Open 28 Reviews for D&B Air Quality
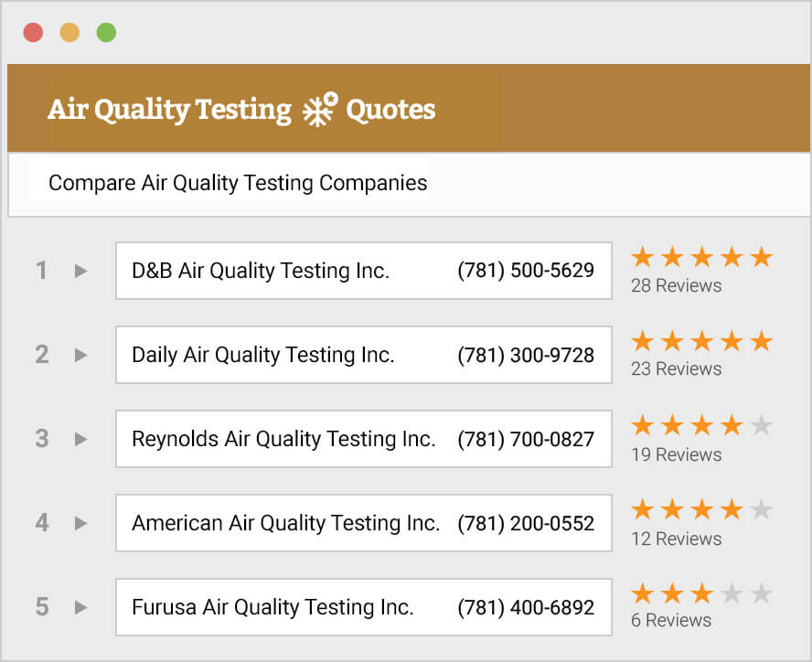Image resolution: width=812 pixels, height=662 pixels. point(677,285)
